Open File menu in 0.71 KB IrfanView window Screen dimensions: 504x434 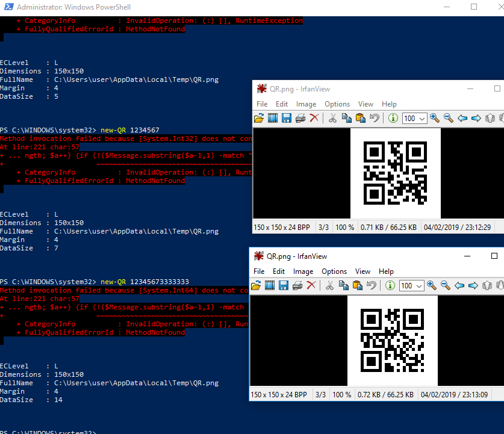[262, 104]
